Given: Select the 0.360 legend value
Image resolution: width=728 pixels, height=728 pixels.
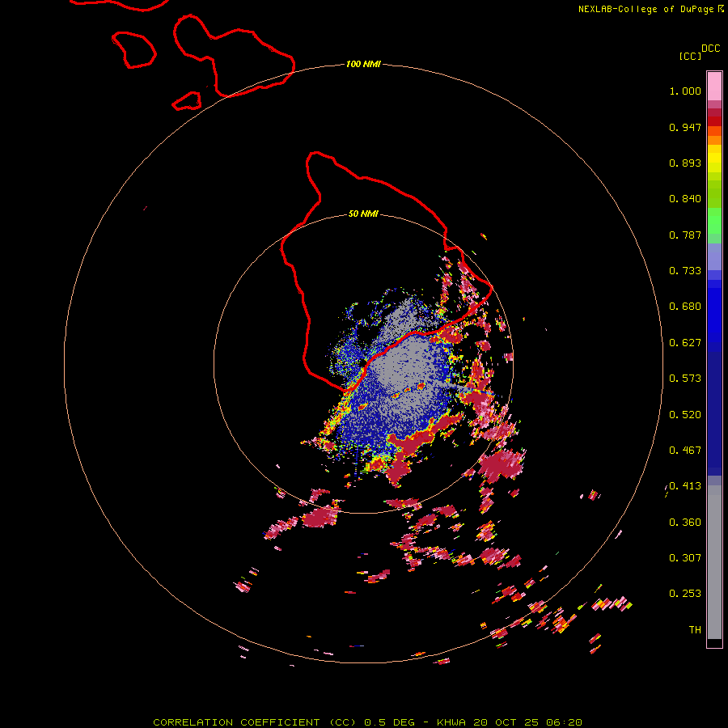Looking at the screenshot, I should point(685,523).
